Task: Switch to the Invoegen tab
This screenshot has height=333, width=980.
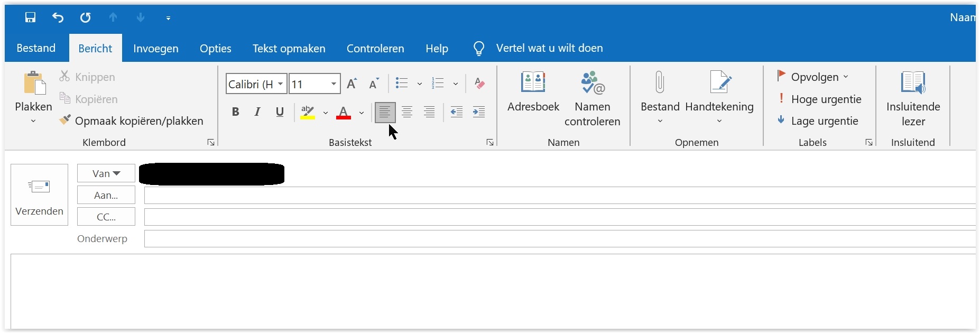Action: 156,49
